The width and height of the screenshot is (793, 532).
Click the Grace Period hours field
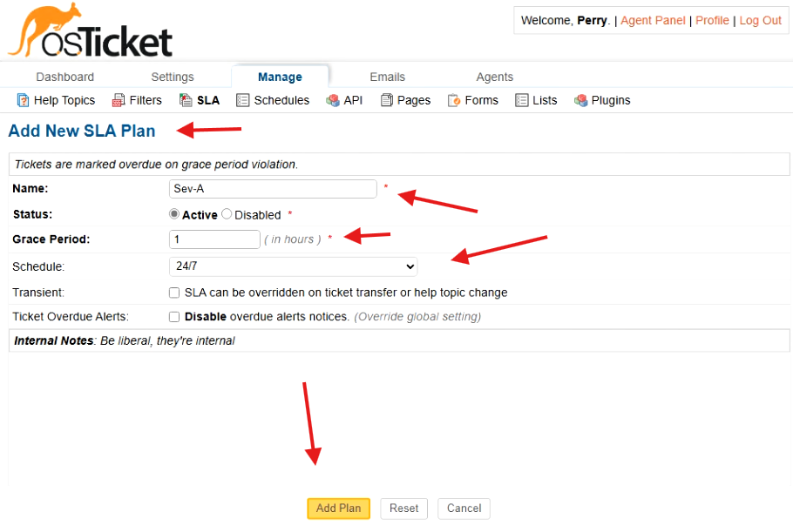(214, 239)
